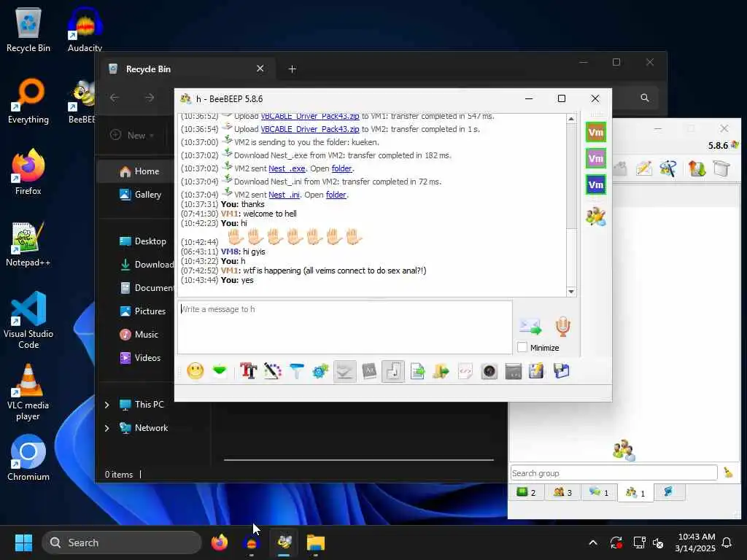Screen dimensions: 747x560
Task: Select the group icon in BeeBEEP group list
Action: pos(624,450)
